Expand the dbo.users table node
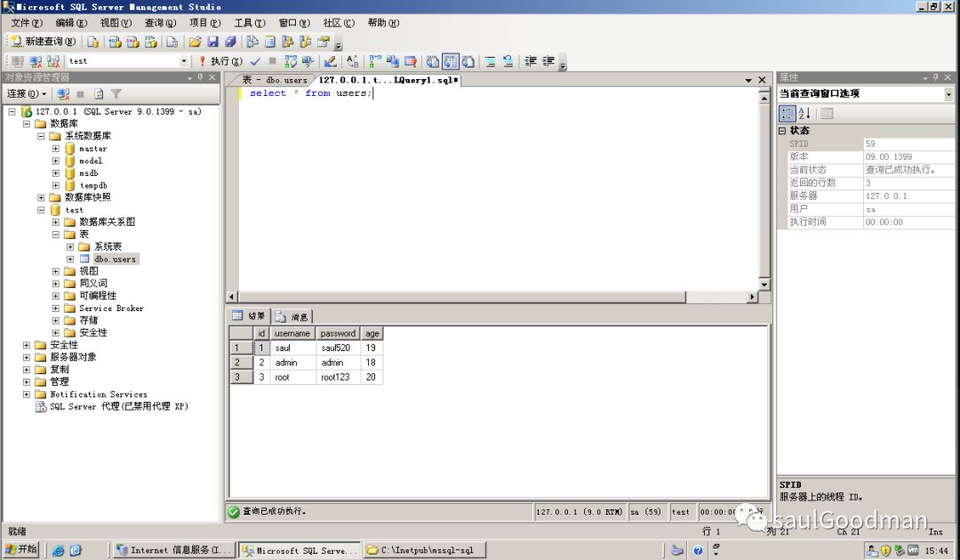Viewport: 960px width, 560px height. pyautogui.click(x=70, y=259)
